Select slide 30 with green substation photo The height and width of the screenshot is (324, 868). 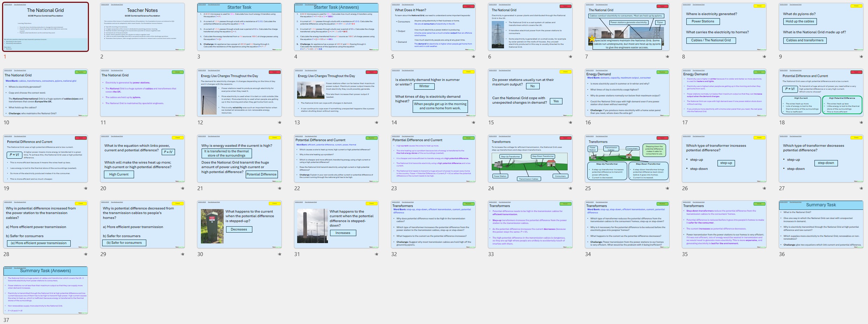coord(239,225)
